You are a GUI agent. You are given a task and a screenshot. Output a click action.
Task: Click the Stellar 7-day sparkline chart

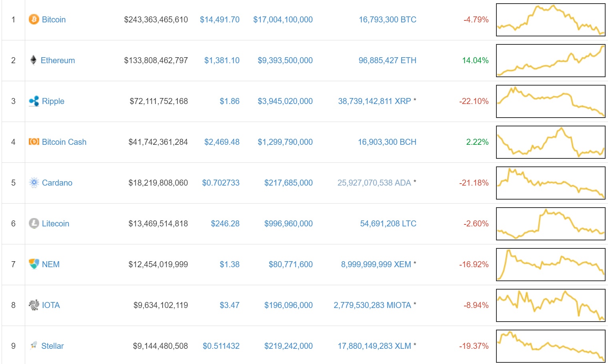coord(551,346)
